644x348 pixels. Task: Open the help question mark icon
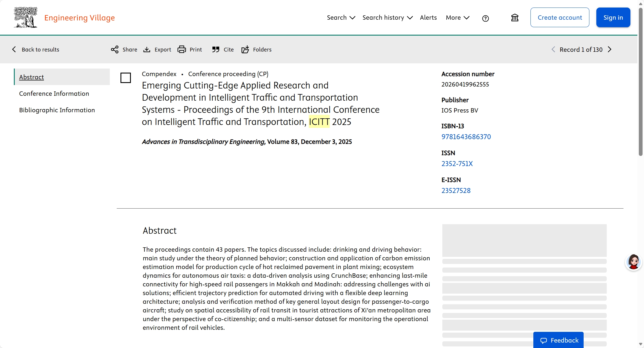[x=485, y=18]
